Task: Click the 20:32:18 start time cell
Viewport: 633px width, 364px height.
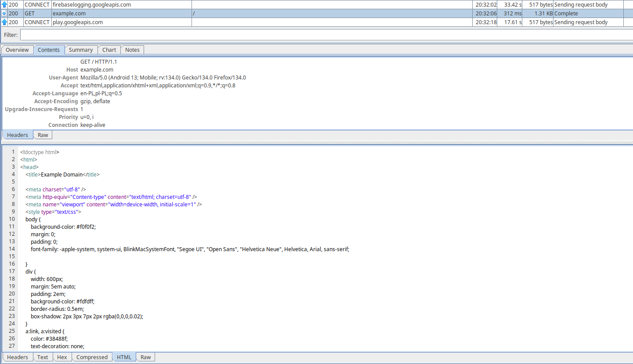Action: pos(485,22)
